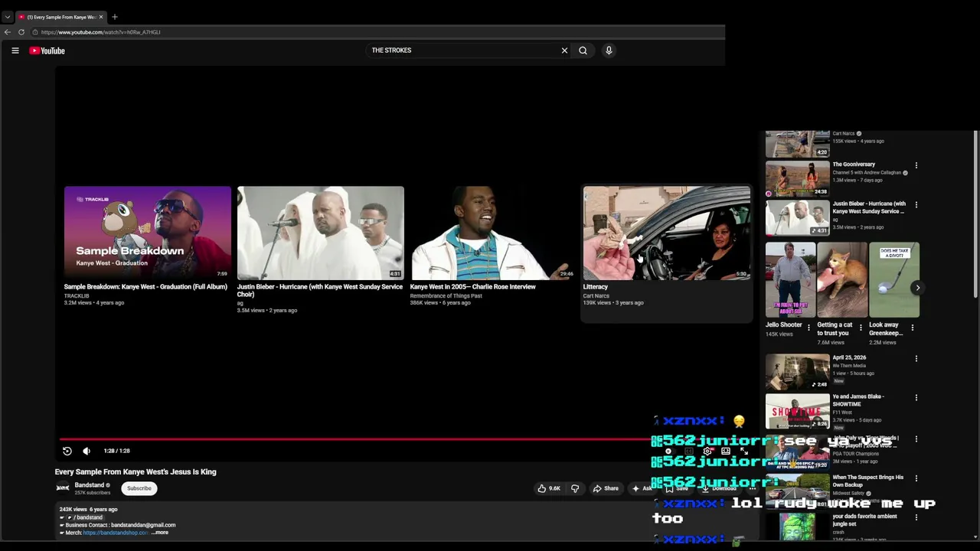Image resolution: width=980 pixels, height=551 pixels.
Task: Run search with the magnifier button
Action: click(x=583, y=51)
